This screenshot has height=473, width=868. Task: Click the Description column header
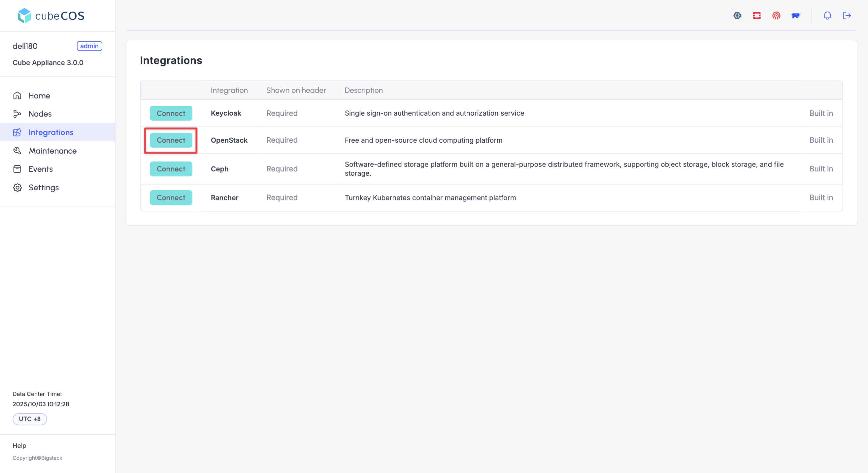(x=364, y=91)
